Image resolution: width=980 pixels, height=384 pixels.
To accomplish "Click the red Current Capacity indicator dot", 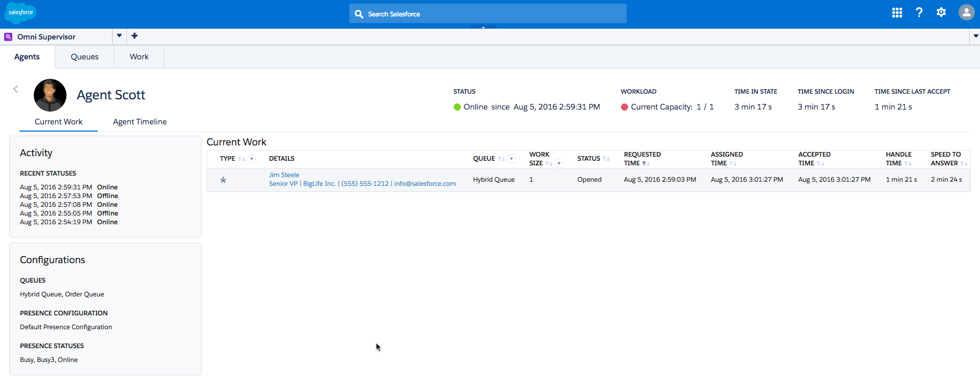I will pyautogui.click(x=625, y=107).
